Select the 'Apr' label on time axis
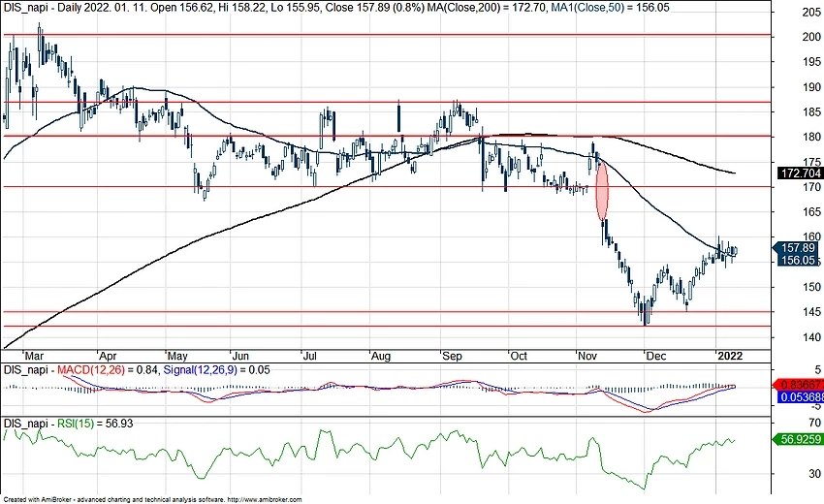Image resolution: width=824 pixels, height=504 pixels. click(109, 356)
